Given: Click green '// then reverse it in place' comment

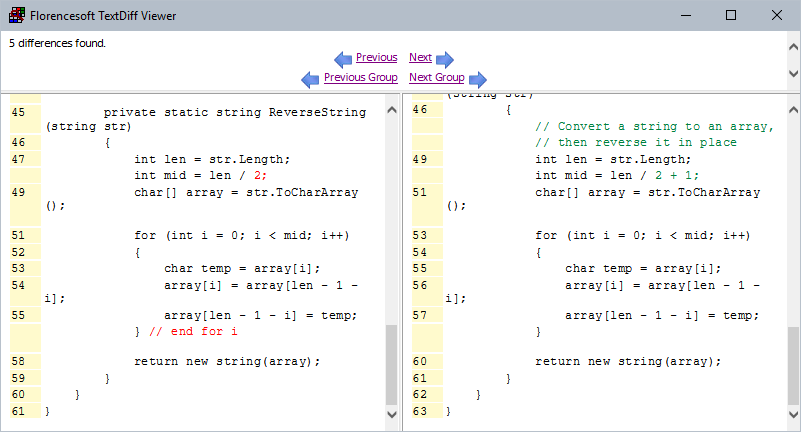Looking at the screenshot, I should click(x=636, y=142).
